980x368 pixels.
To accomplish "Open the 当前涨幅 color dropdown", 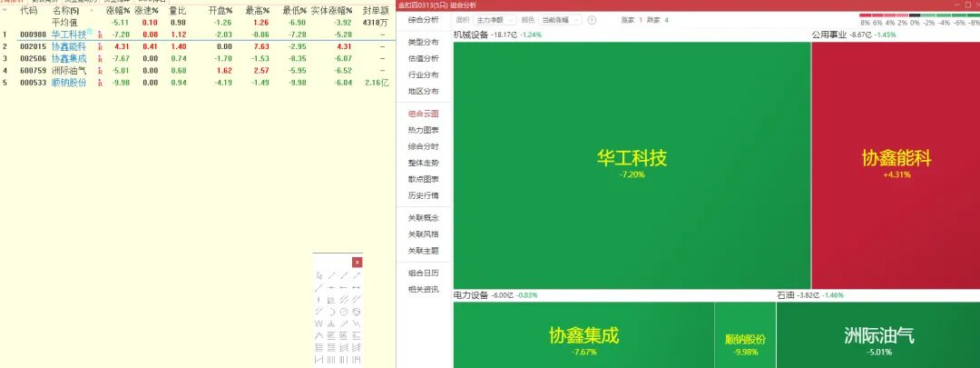I will 560,20.
